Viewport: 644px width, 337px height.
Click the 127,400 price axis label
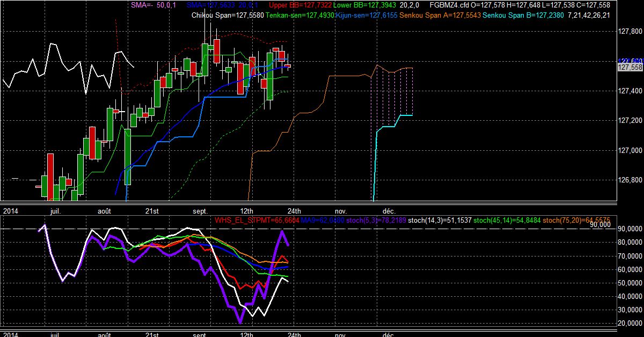coord(630,91)
